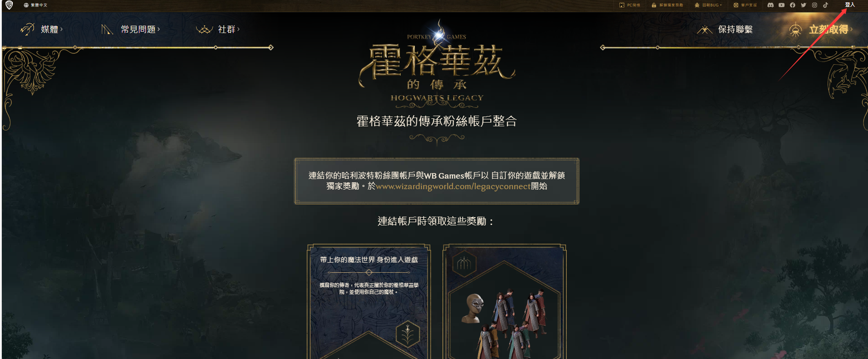Click the Hogwarts Legacy center logo
Viewport: 868px width, 359px height.
[437, 64]
